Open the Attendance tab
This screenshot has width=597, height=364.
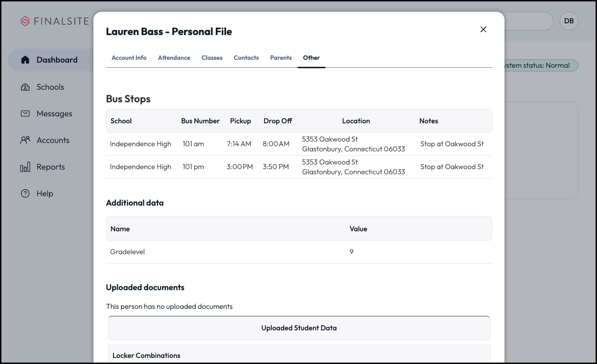[x=174, y=57]
